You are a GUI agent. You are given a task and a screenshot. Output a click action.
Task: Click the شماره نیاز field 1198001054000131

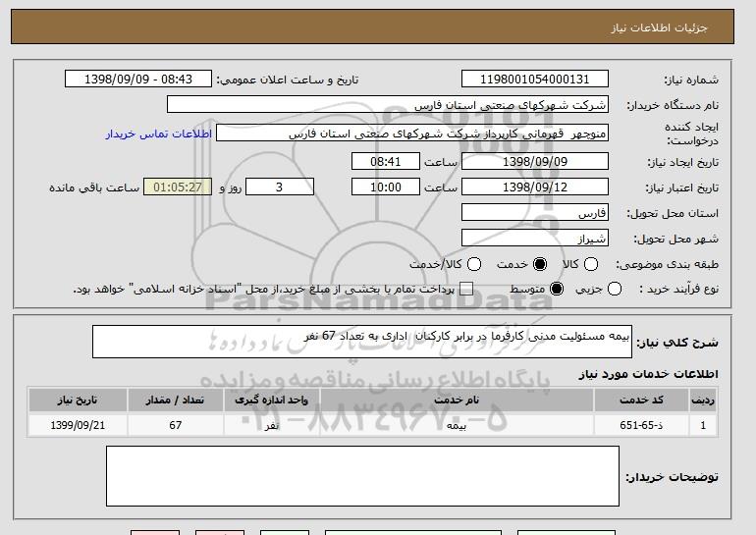[535, 80]
